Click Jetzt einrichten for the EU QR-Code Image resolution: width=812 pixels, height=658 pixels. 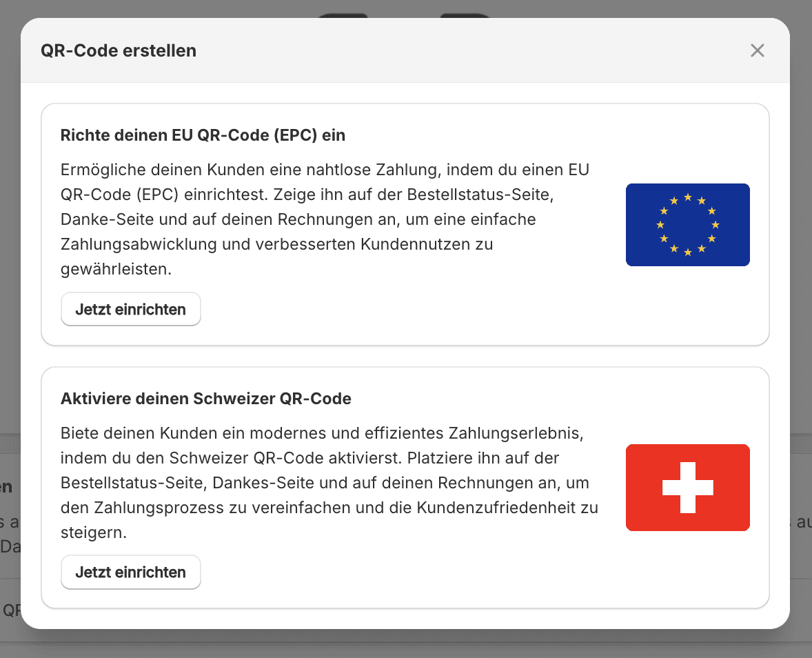tap(130, 309)
